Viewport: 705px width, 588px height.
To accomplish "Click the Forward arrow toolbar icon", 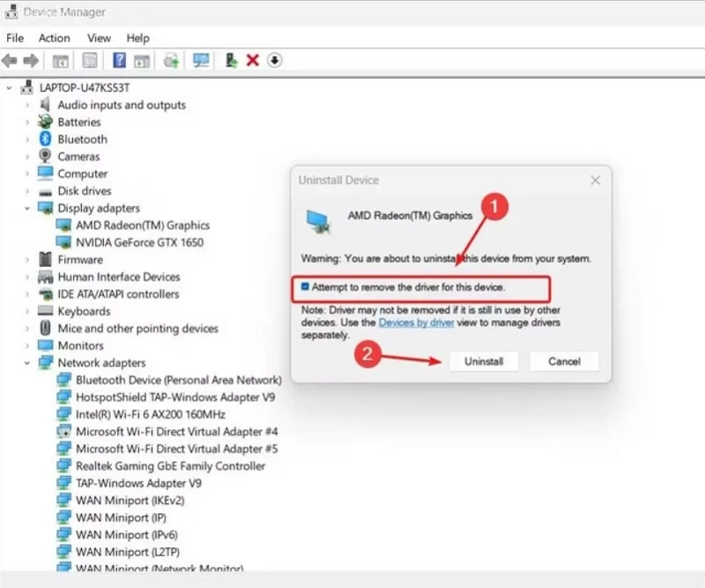I will [31, 60].
